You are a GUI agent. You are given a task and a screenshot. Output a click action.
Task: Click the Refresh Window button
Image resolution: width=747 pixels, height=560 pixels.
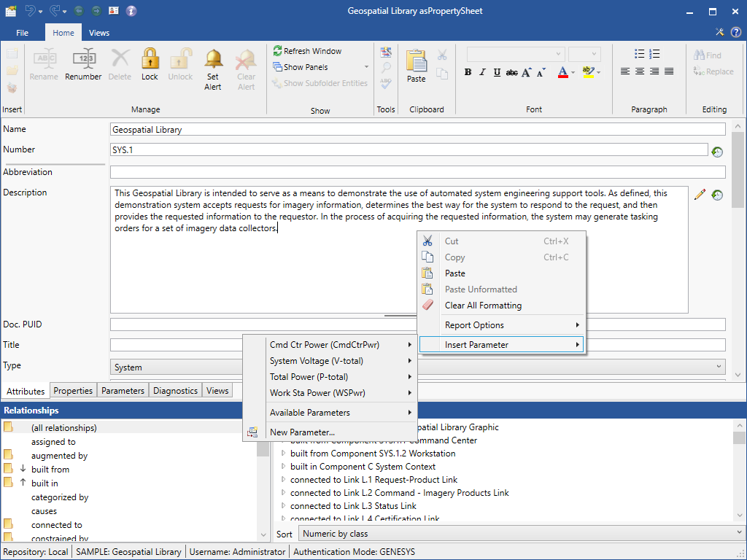[x=307, y=51]
